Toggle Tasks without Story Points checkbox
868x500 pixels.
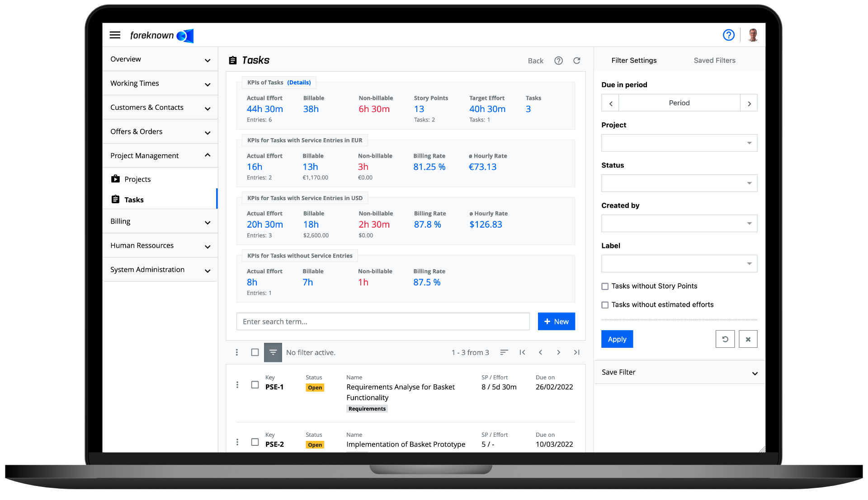(605, 286)
